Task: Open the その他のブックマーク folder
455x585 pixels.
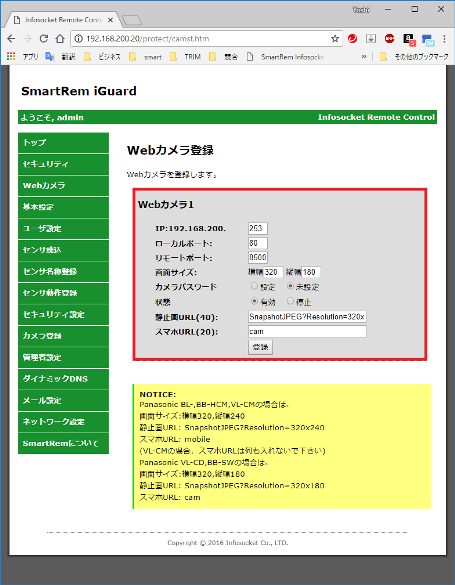Action: 414,57
